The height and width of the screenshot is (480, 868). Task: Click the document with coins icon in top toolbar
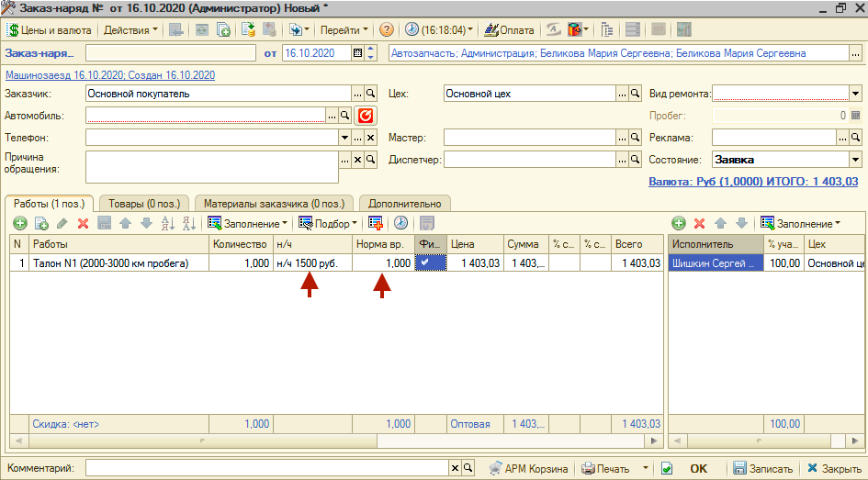coord(248,30)
